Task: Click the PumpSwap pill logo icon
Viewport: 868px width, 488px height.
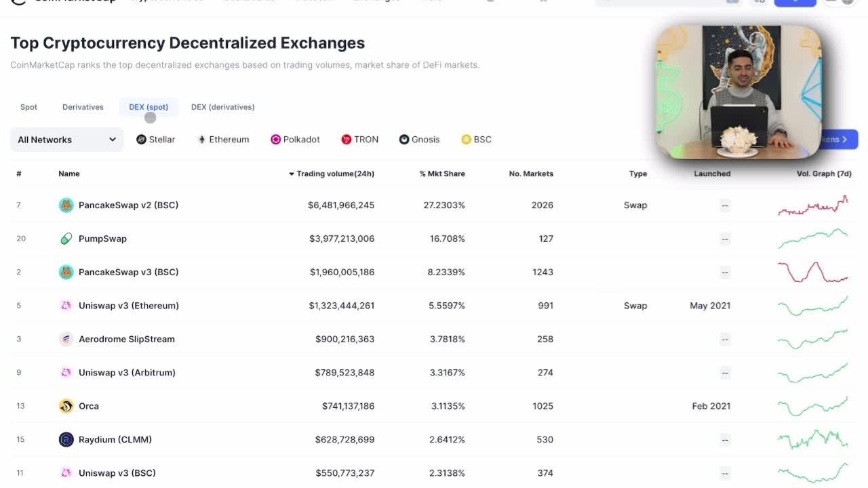Action: [66, 239]
